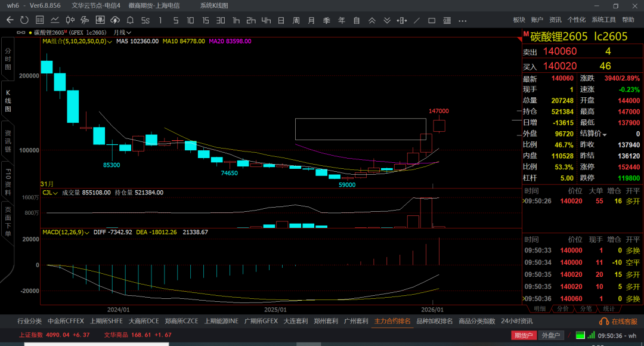Click the 文华商品 status bar entry
Screen dimensions: 644x346
pyautogui.click(x=138, y=335)
